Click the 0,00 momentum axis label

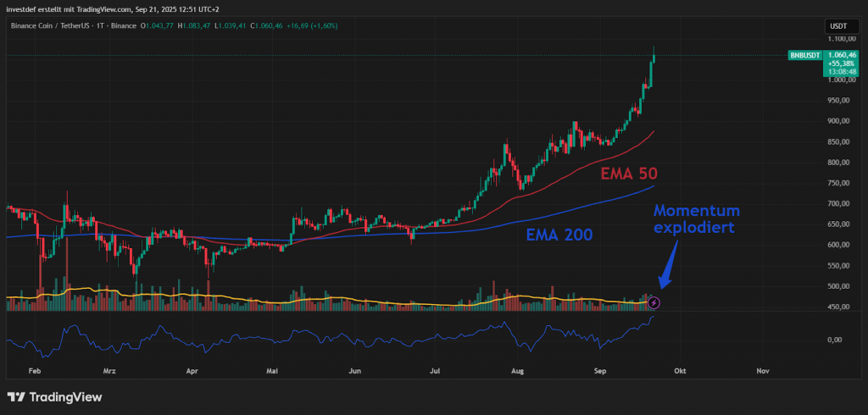point(836,340)
